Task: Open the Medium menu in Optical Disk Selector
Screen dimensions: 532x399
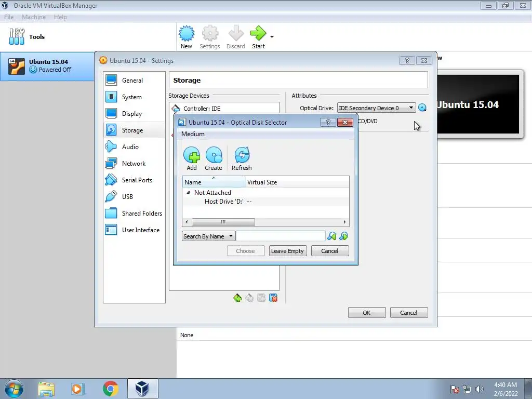Action: pyautogui.click(x=193, y=134)
